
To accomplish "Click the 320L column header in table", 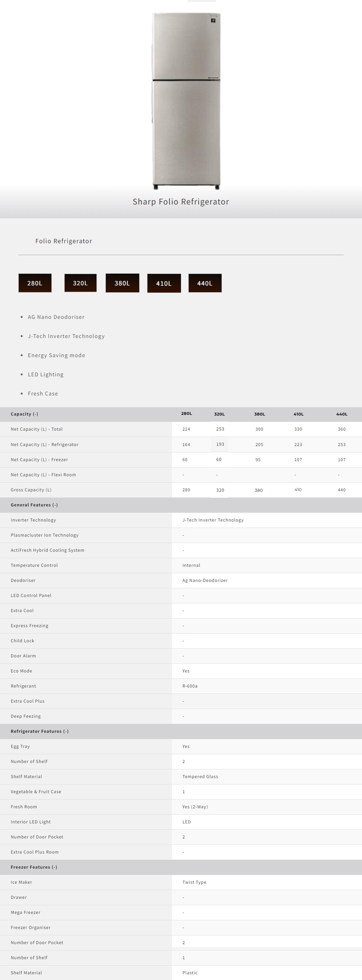I will click(220, 414).
